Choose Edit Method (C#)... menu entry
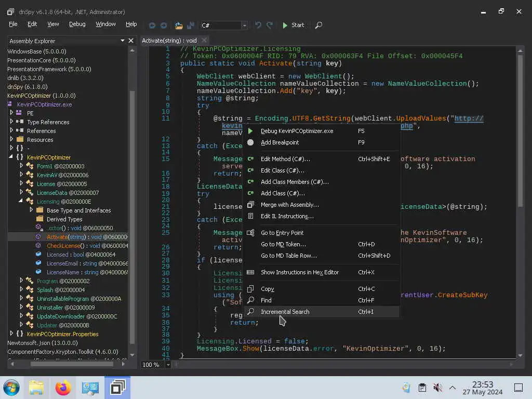 click(x=321, y=159)
